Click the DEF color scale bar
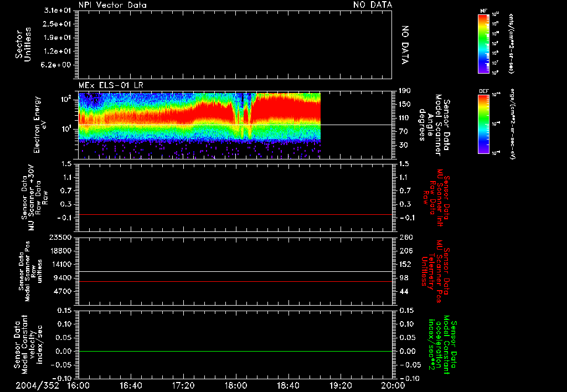 [483, 124]
